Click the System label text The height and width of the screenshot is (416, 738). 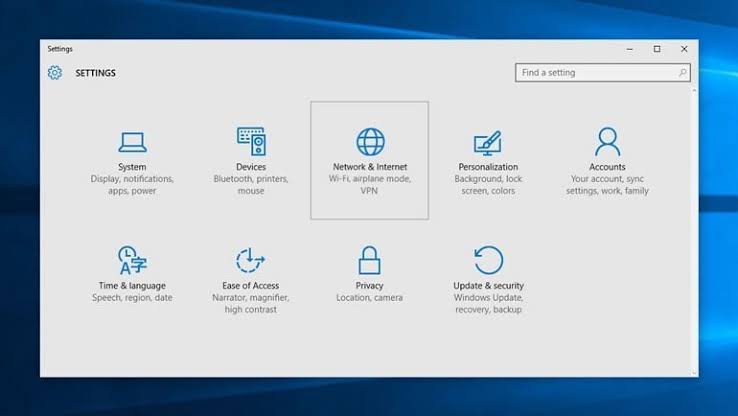[x=132, y=167]
